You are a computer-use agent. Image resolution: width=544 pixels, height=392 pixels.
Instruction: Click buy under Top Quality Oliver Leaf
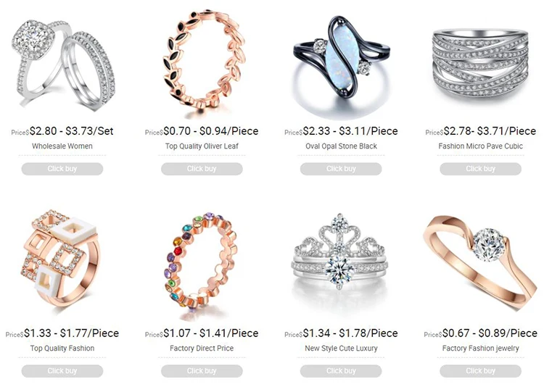(x=202, y=169)
